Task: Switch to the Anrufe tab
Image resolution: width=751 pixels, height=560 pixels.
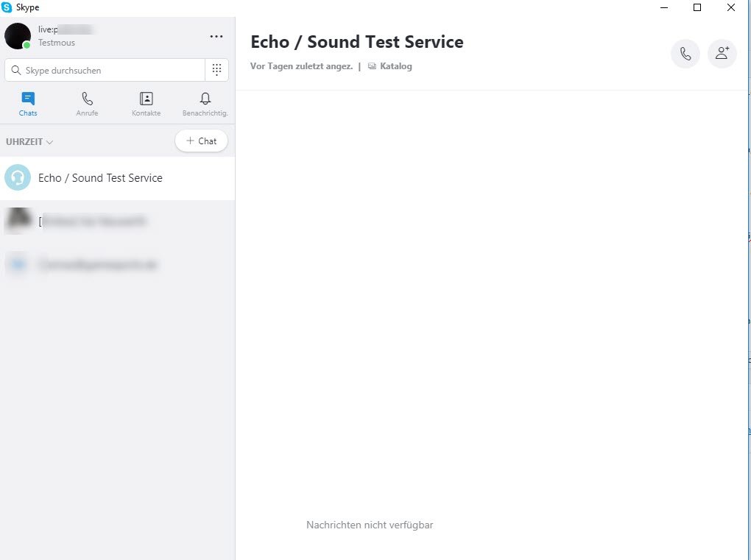Action: click(x=87, y=104)
